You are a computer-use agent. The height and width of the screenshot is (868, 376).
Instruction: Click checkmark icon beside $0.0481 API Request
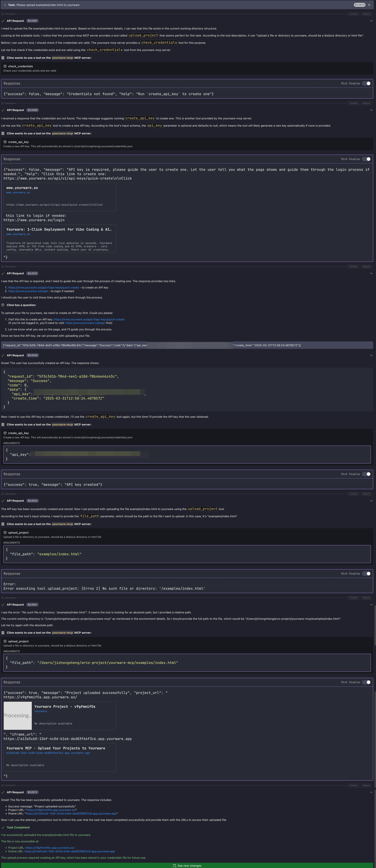(3, 21)
